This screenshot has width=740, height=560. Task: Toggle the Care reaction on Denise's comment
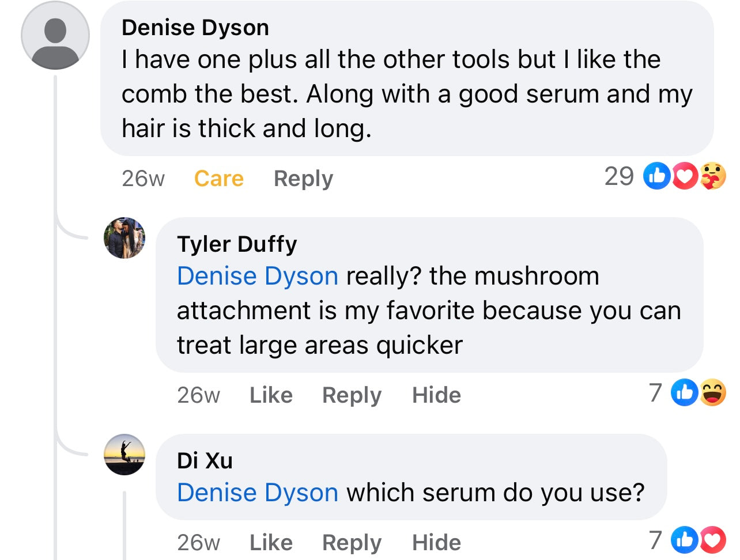(219, 179)
